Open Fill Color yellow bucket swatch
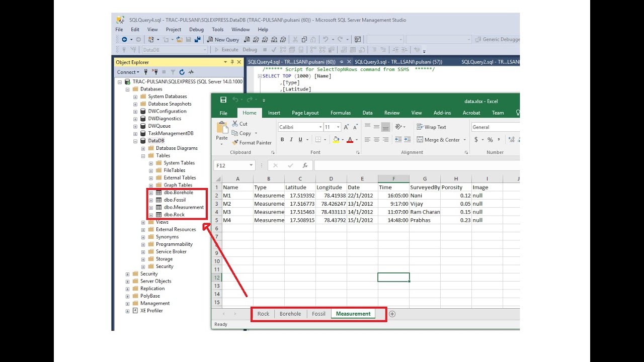The width and height of the screenshot is (644, 362). pos(336,140)
